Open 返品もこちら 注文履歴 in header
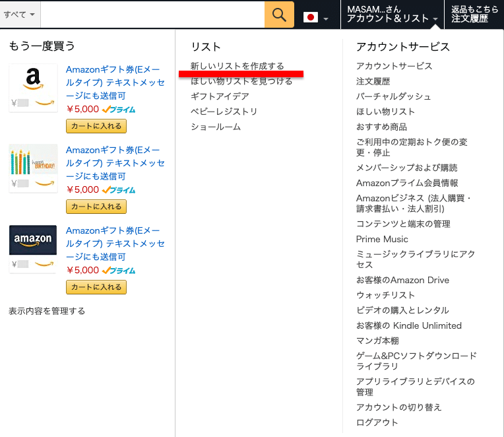Image resolution: width=504 pixels, height=437 pixels. [474, 15]
